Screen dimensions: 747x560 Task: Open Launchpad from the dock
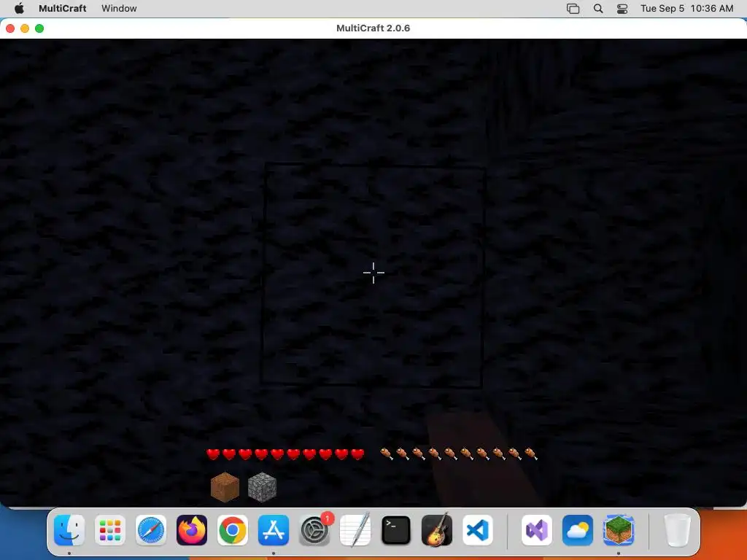point(110,530)
